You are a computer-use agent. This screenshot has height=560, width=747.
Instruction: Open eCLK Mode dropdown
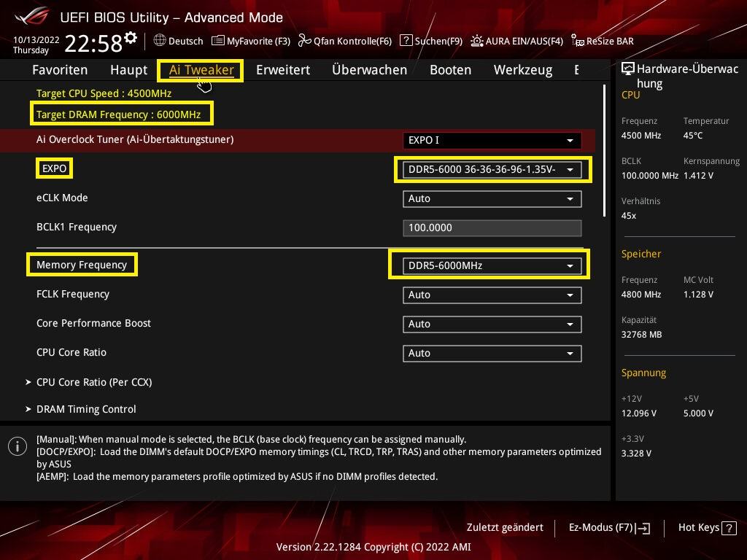point(492,198)
